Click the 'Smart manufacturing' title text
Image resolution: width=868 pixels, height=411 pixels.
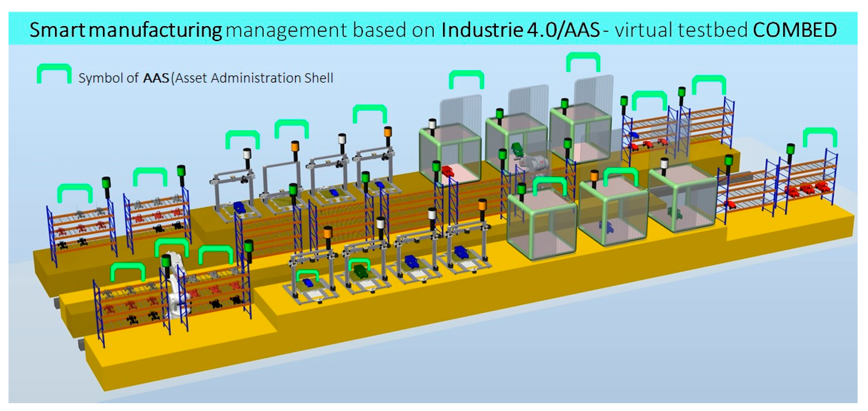(x=125, y=30)
